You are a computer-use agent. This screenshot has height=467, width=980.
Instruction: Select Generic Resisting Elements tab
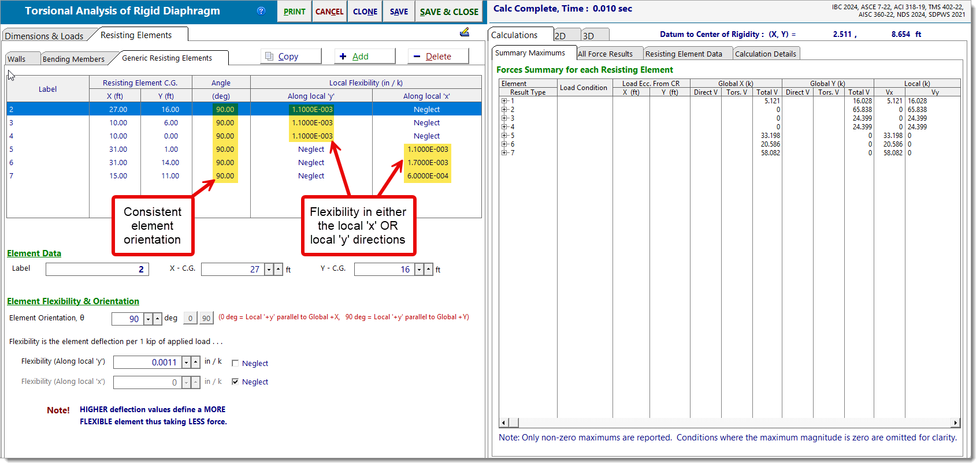167,58
